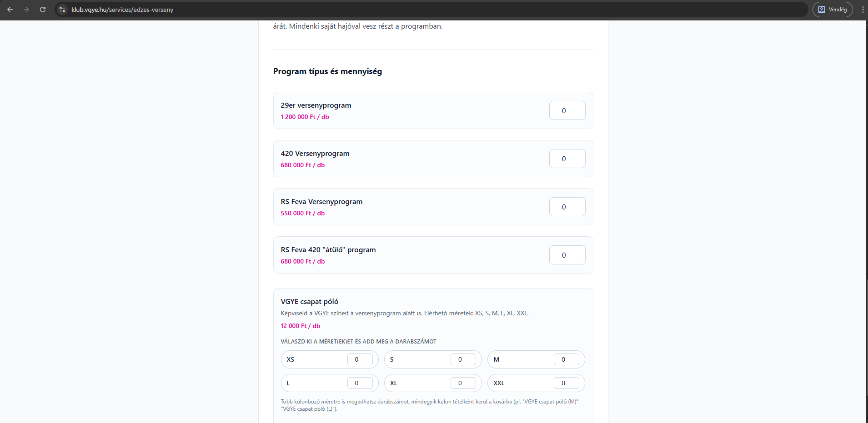
Task: Set quantity for M size shirt
Action: point(566,359)
